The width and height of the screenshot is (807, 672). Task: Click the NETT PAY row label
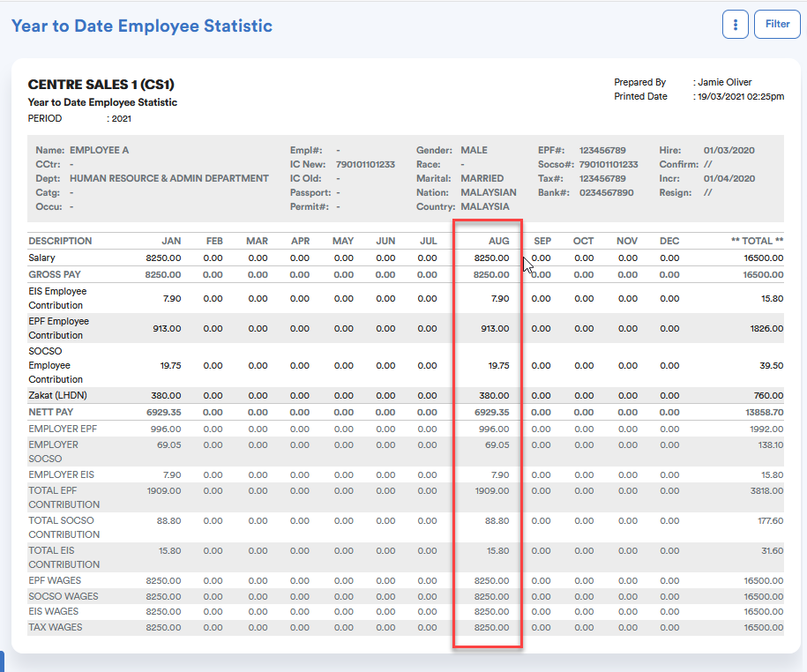pos(51,412)
